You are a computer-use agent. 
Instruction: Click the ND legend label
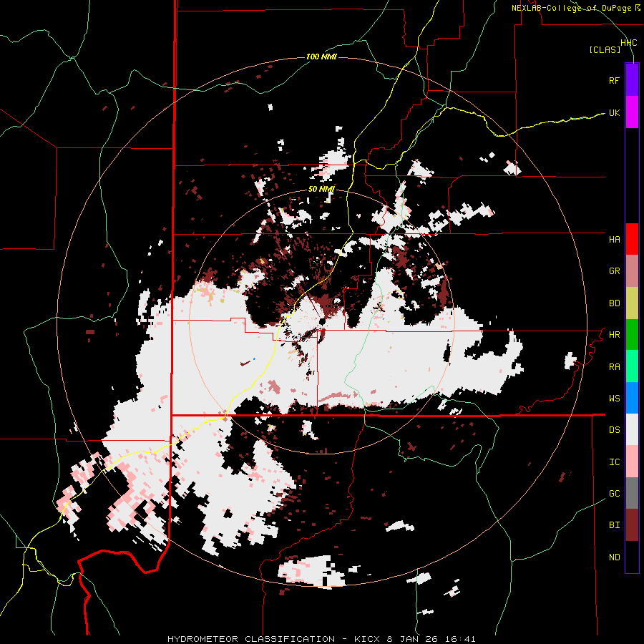614,557
